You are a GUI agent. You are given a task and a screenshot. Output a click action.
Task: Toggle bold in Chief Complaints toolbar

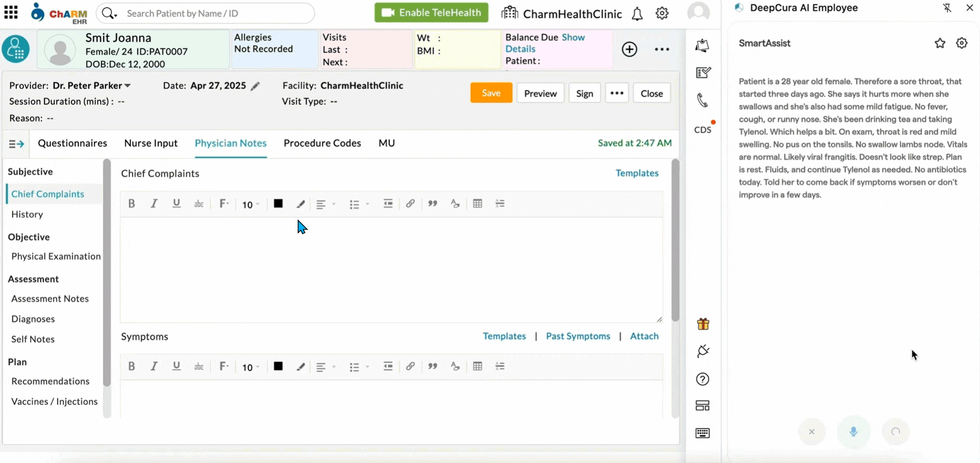click(x=132, y=204)
